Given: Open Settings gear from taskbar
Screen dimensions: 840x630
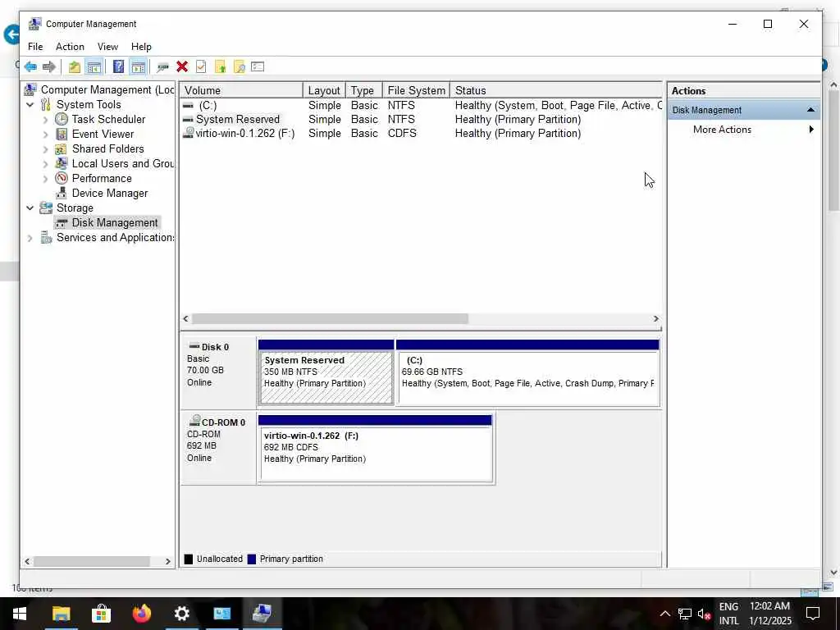Looking at the screenshot, I should click(181, 614).
